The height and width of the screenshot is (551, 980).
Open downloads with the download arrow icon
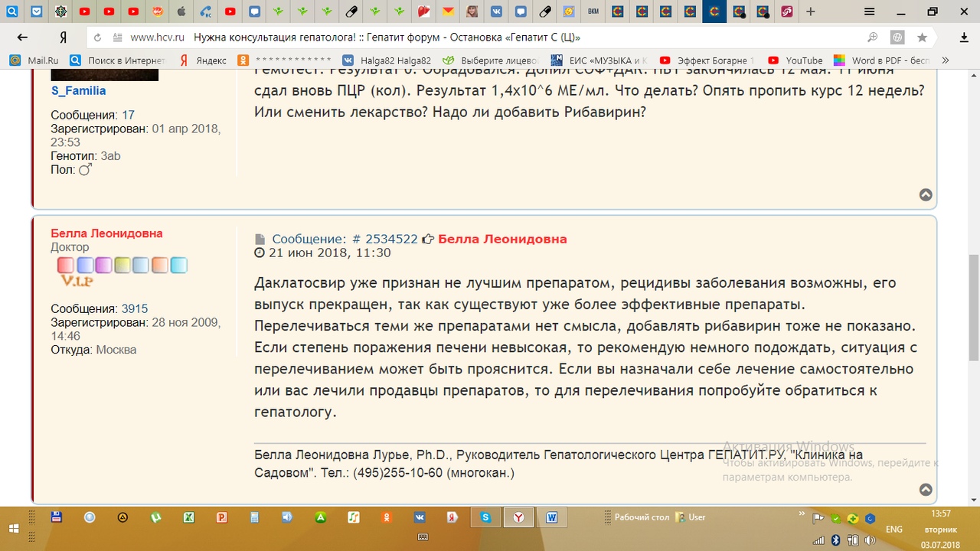(x=964, y=37)
